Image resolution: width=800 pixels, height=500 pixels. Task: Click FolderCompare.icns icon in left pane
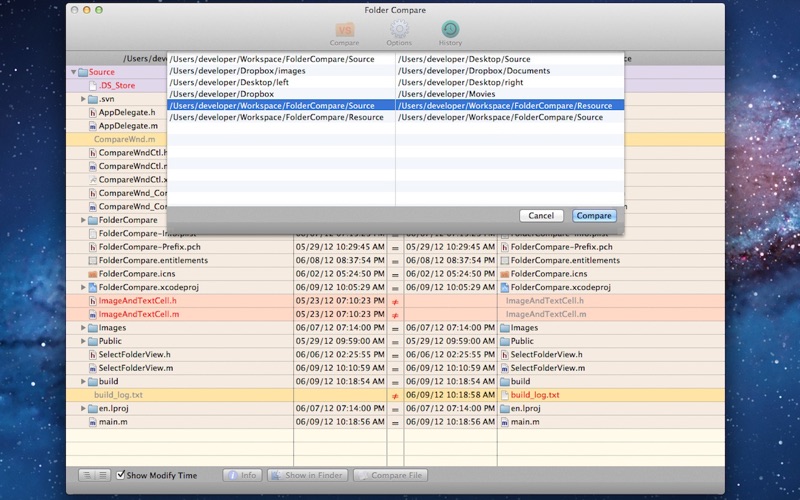93,274
